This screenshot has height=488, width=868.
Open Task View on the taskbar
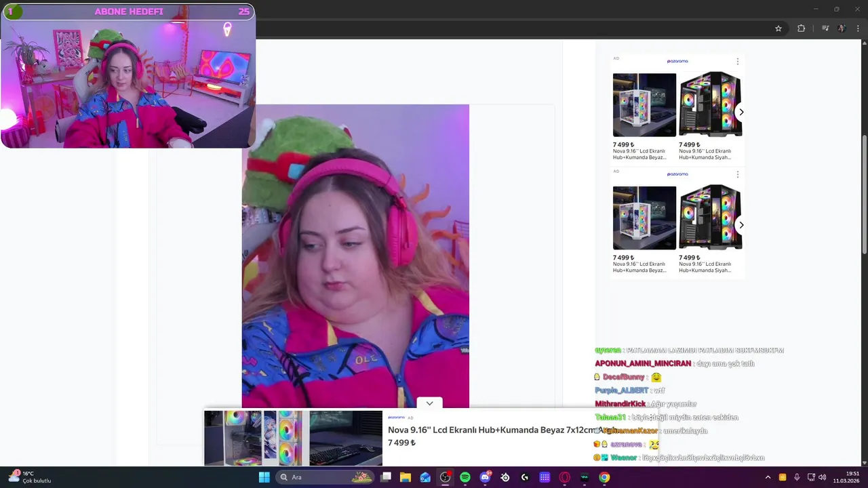[x=386, y=477]
